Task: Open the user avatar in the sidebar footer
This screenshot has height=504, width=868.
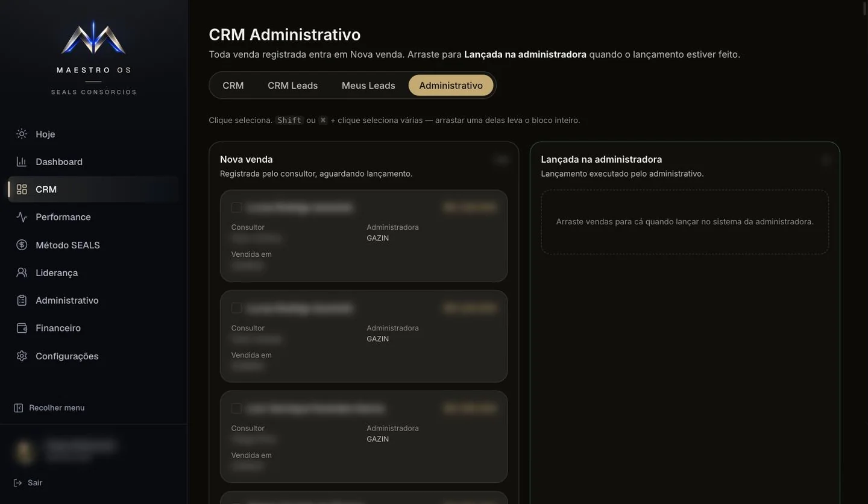Action: [x=24, y=452]
